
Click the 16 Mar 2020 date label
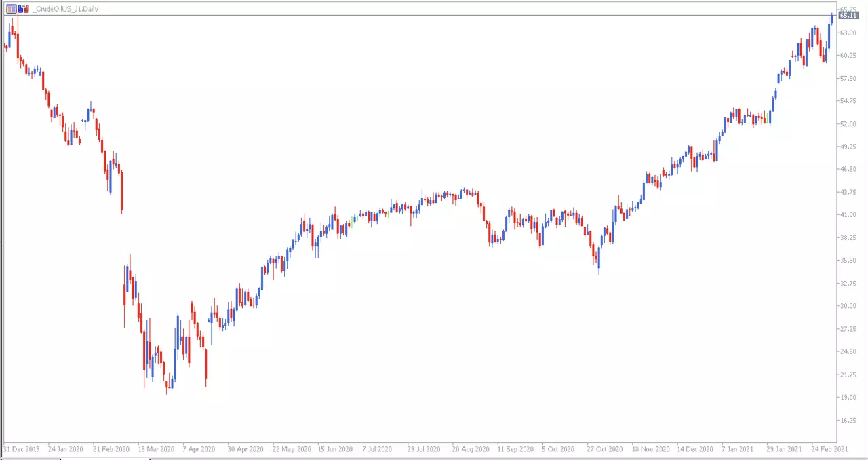tap(156, 449)
